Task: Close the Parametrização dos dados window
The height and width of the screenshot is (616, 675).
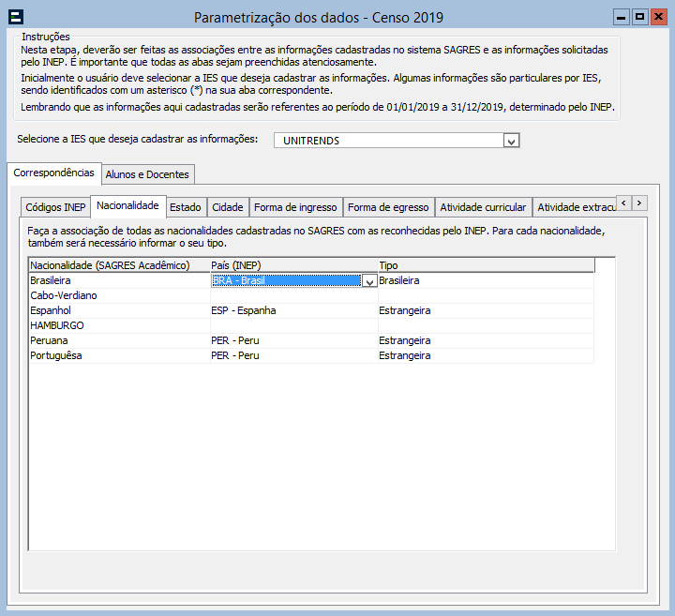Action: [x=658, y=17]
